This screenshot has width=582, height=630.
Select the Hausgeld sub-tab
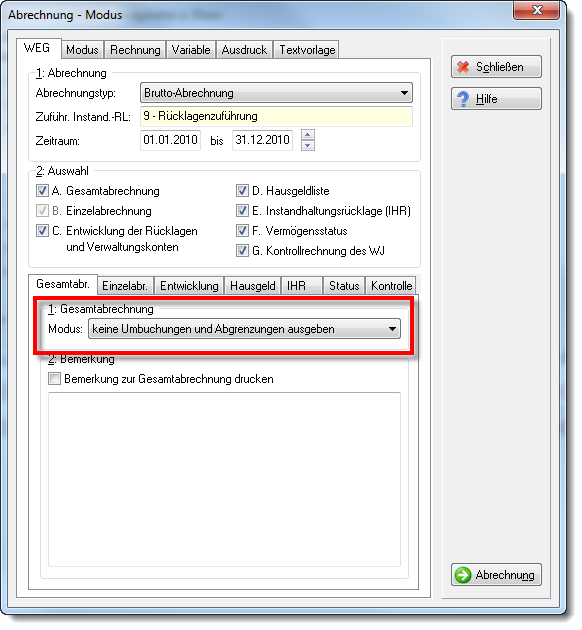pyautogui.click(x=253, y=286)
